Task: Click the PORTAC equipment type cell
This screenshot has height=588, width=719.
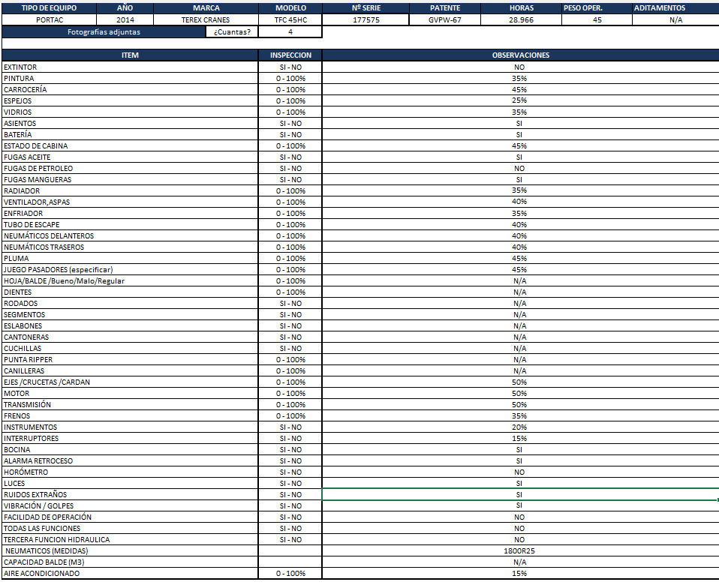Action: (x=49, y=19)
